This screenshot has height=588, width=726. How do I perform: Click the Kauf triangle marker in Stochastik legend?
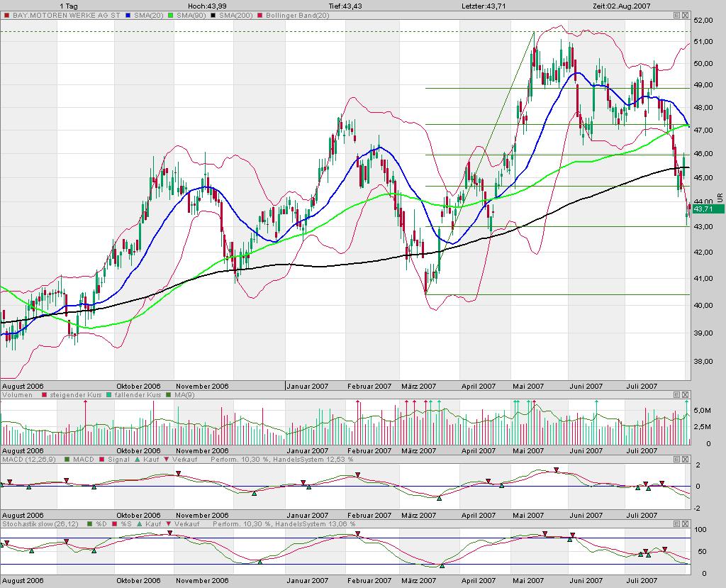140,523
